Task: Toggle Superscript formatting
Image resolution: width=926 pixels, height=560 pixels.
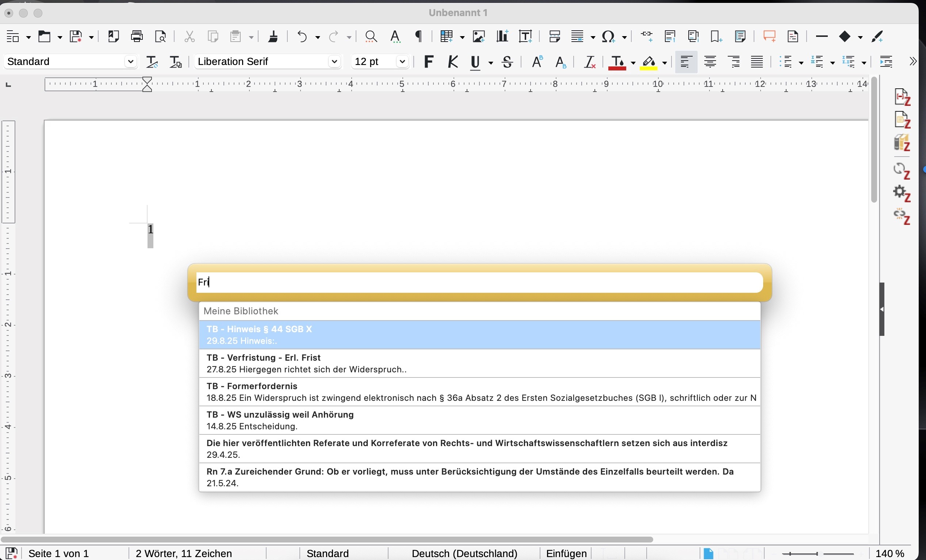Action: (x=537, y=62)
